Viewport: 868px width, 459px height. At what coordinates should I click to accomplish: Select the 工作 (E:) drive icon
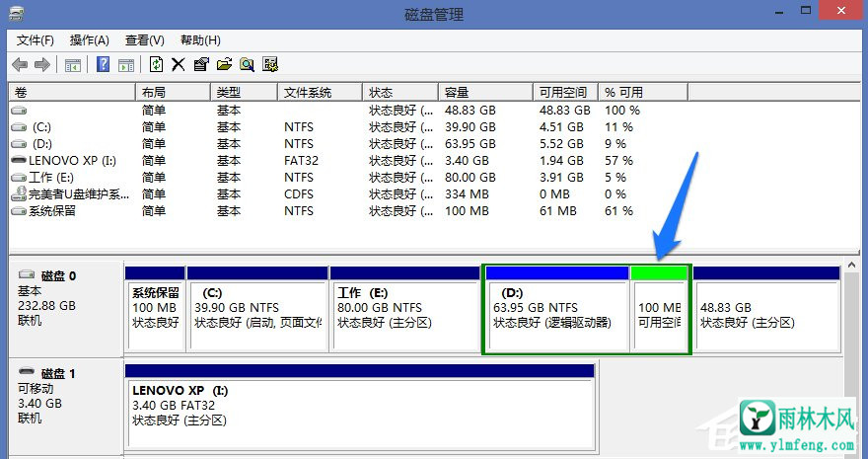click(19, 178)
